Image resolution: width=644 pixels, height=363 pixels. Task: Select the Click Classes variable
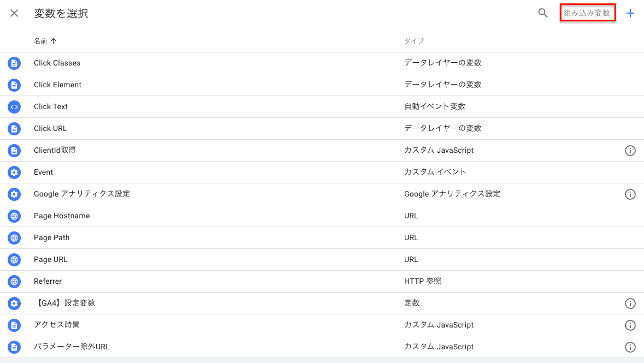[x=322, y=63]
